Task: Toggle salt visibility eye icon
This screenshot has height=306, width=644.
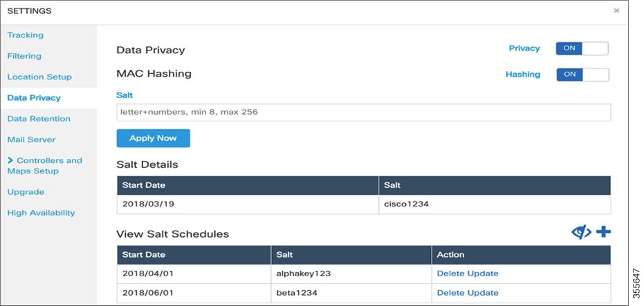Action: point(581,232)
